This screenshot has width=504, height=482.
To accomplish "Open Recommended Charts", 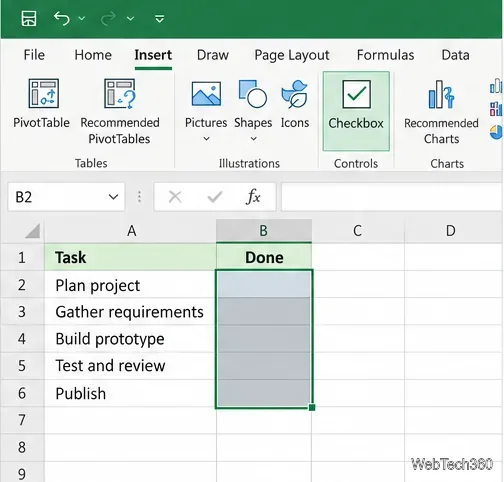I will click(x=441, y=112).
